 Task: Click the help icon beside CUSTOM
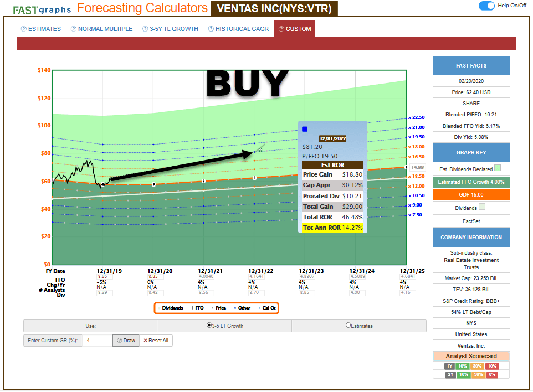281,29
